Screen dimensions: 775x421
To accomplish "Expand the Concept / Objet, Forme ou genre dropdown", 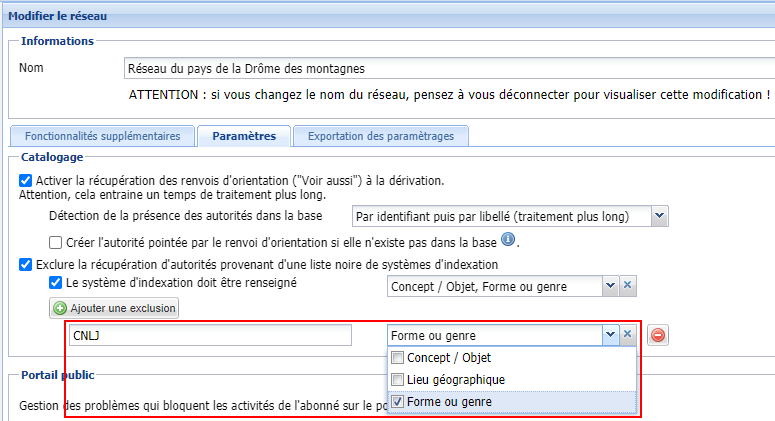I will (610, 286).
